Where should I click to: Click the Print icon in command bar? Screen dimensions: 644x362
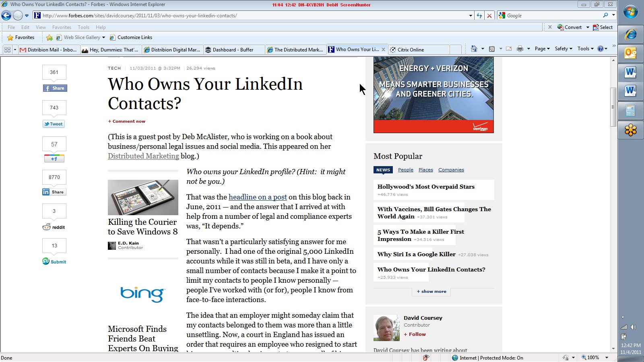click(x=520, y=49)
